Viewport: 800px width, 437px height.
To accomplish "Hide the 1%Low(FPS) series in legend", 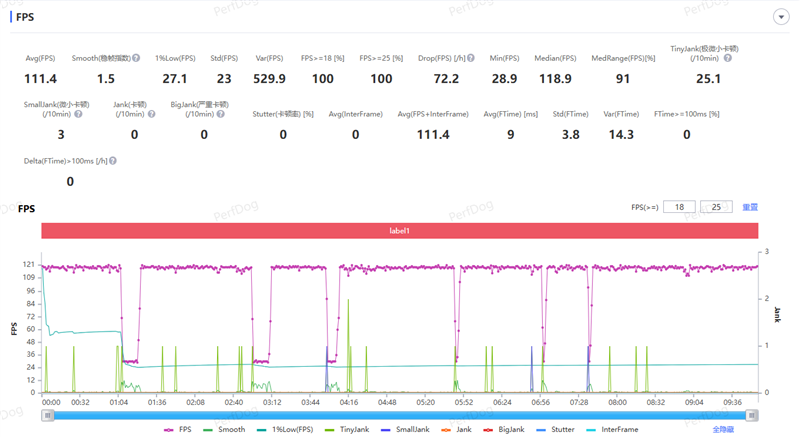I will pos(285,429).
